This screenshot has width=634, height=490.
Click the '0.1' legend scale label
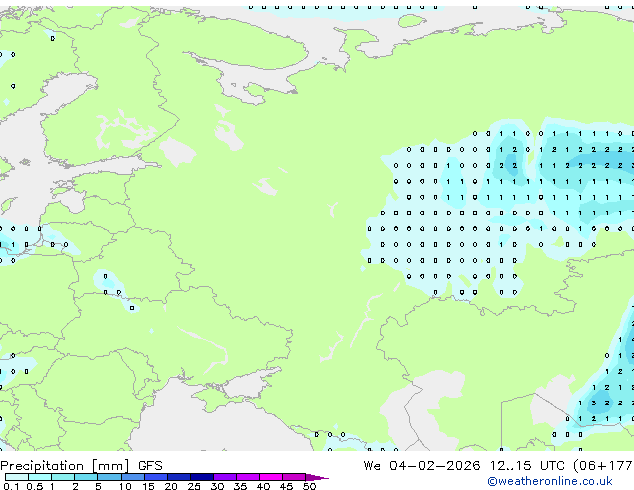coord(11,486)
